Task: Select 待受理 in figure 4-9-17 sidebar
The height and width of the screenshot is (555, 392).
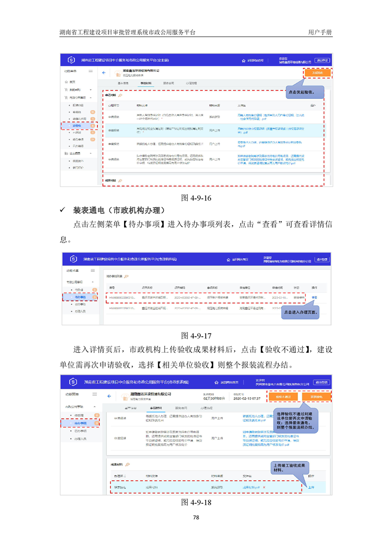Action: (x=79, y=290)
